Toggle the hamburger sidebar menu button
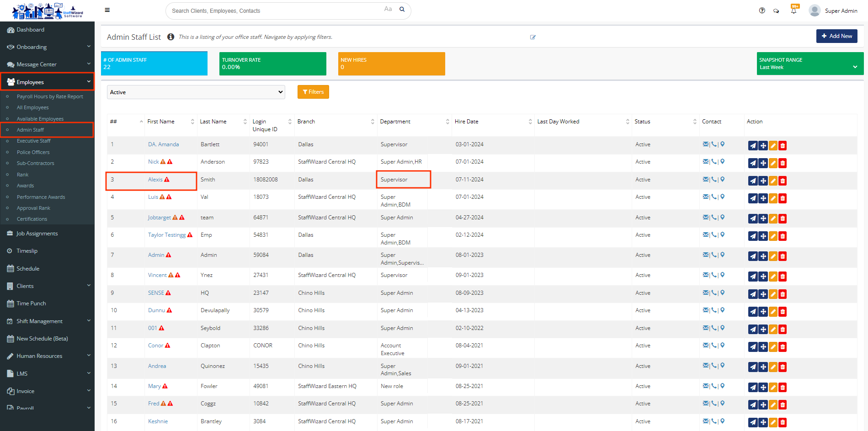This screenshot has width=868, height=431. pyautogui.click(x=107, y=10)
